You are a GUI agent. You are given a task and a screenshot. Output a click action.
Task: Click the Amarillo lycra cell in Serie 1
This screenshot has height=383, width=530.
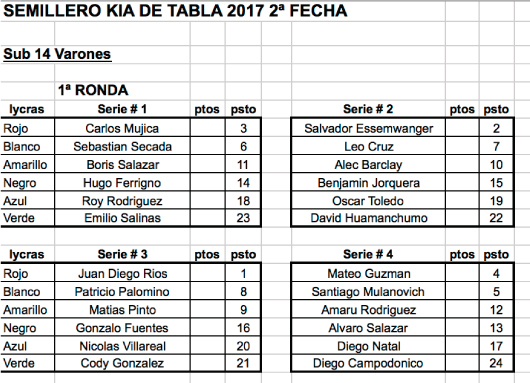click(27, 165)
